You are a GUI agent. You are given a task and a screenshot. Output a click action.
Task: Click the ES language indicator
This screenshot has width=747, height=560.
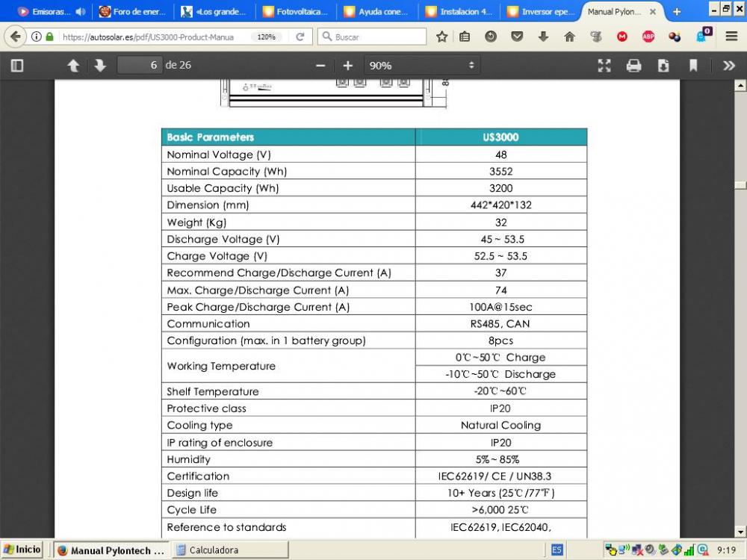557,550
